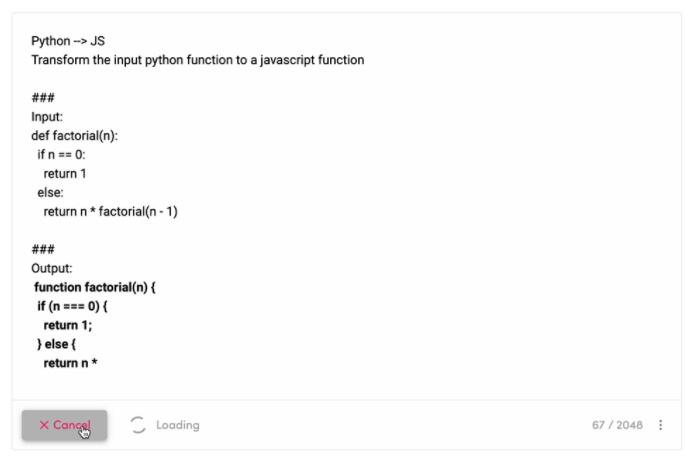Screen dimensions: 688x459
Task: Click the bold 'if (n === 0) {' line
Action: coord(72,306)
